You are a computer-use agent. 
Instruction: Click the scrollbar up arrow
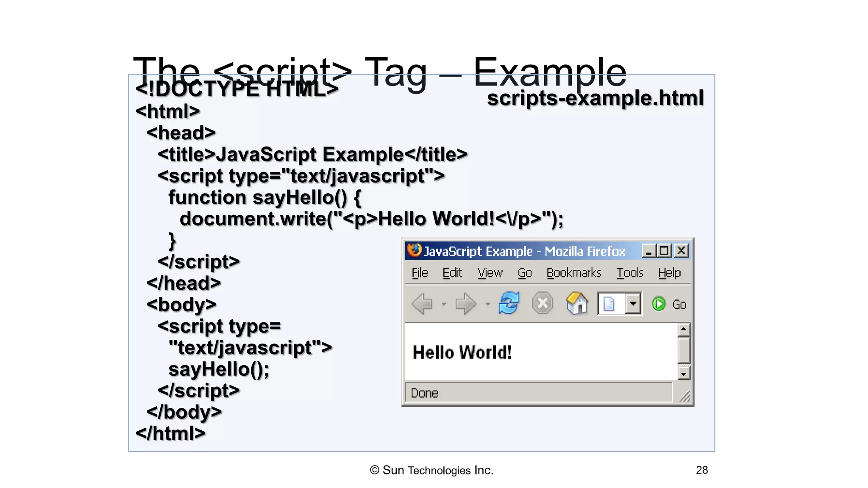(x=684, y=329)
